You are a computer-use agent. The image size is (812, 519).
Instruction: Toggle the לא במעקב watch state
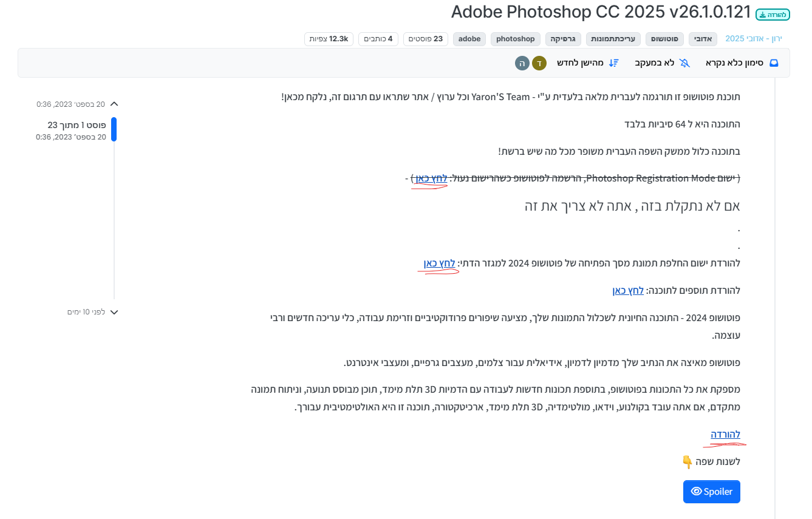662,63
